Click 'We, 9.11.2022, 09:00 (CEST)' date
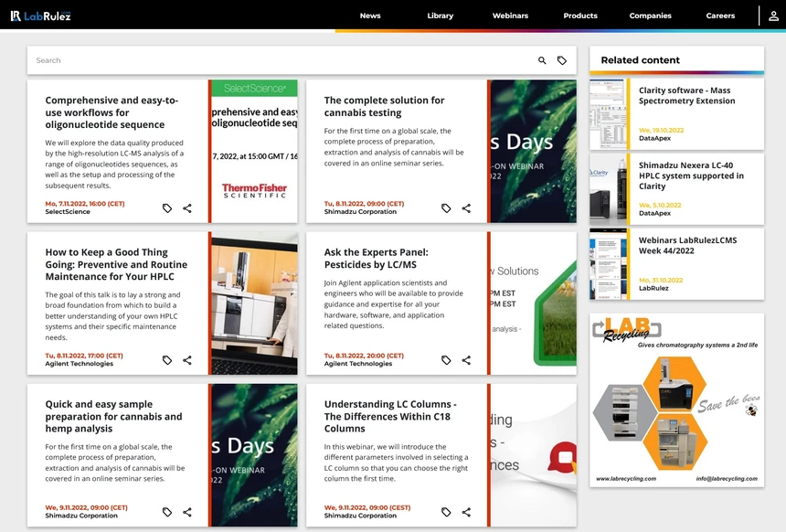This screenshot has width=786, height=532. 366,507
